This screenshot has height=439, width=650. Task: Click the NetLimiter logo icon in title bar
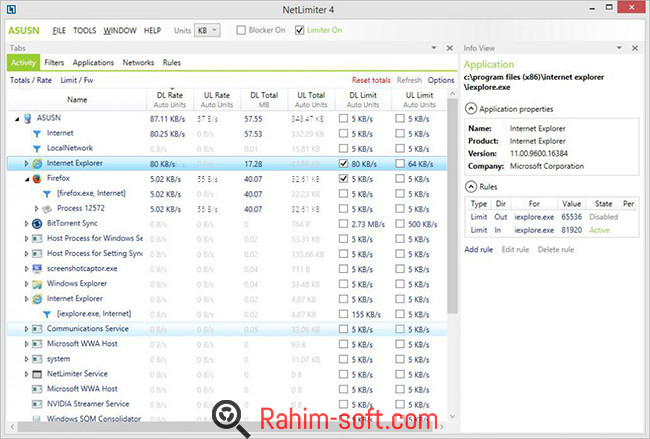(11, 9)
